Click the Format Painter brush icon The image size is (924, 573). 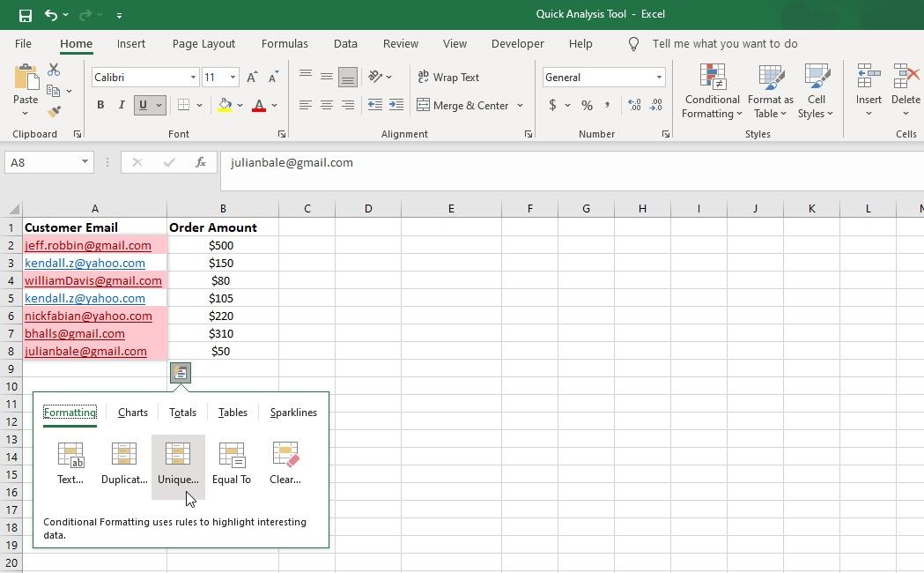(x=54, y=112)
